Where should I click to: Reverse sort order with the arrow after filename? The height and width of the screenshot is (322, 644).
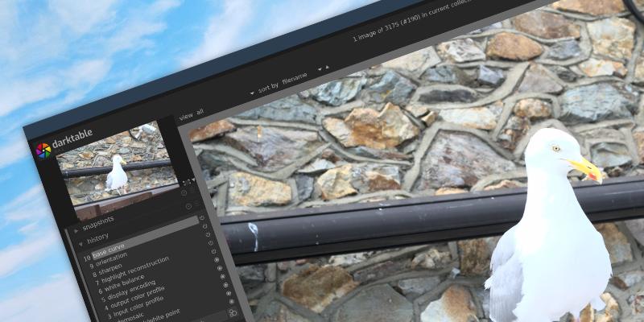tap(327, 67)
